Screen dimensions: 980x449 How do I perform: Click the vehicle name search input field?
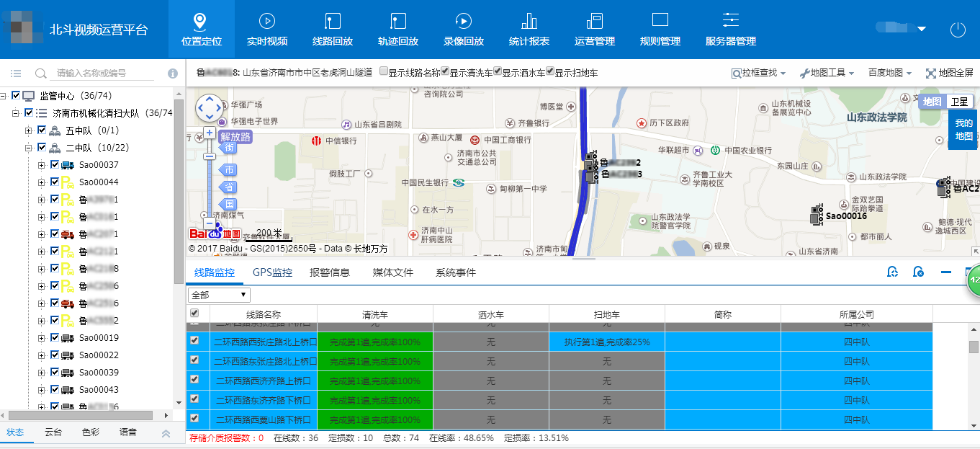[x=104, y=74]
